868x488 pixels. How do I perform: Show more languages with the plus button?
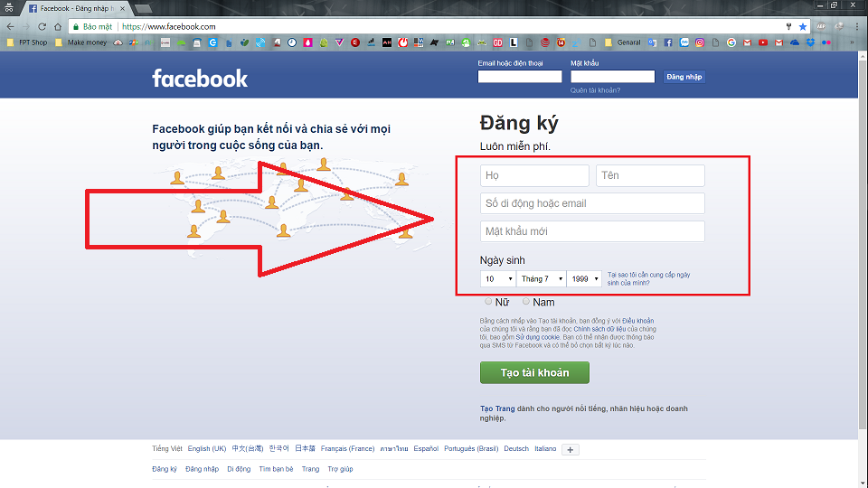click(571, 450)
